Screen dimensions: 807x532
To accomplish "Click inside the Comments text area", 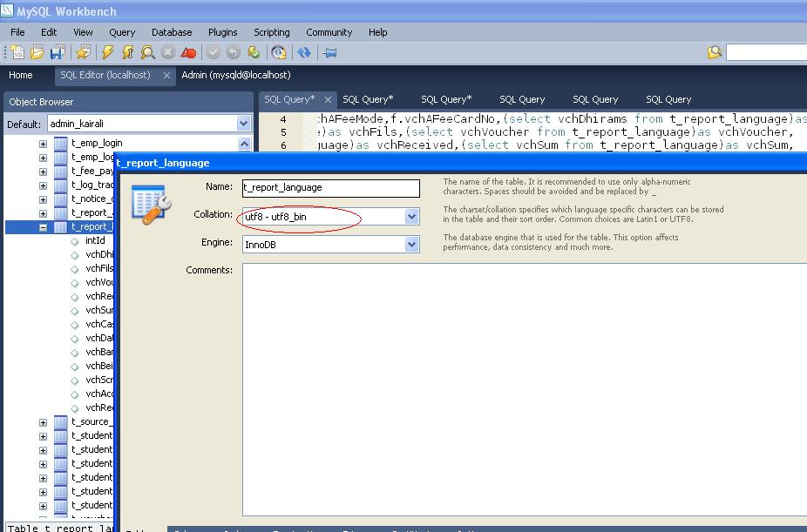I will (525, 389).
